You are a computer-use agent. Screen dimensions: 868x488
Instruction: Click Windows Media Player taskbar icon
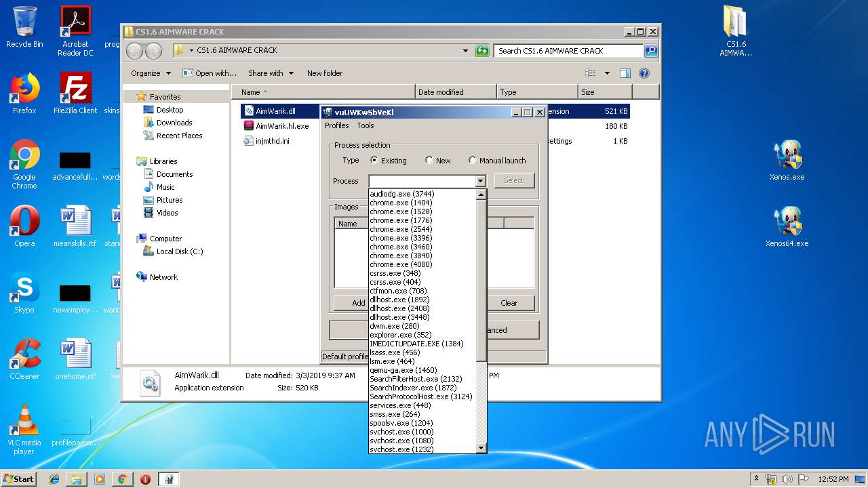pos(100,479)
